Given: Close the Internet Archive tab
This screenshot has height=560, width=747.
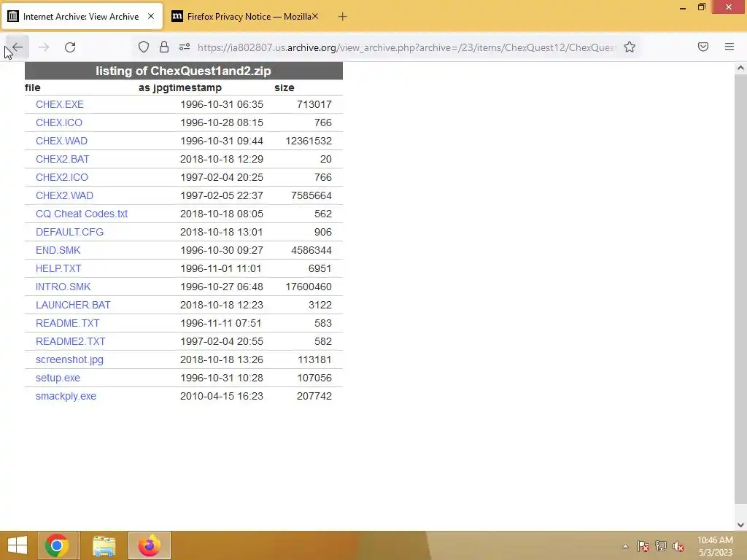Looking at the screenshot, I should [151, 16].
